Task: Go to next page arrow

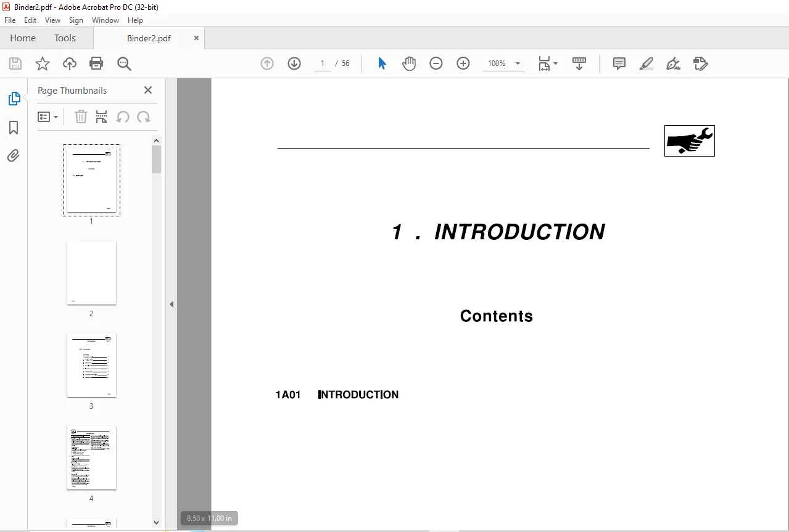Action: [x=294, y=63]
